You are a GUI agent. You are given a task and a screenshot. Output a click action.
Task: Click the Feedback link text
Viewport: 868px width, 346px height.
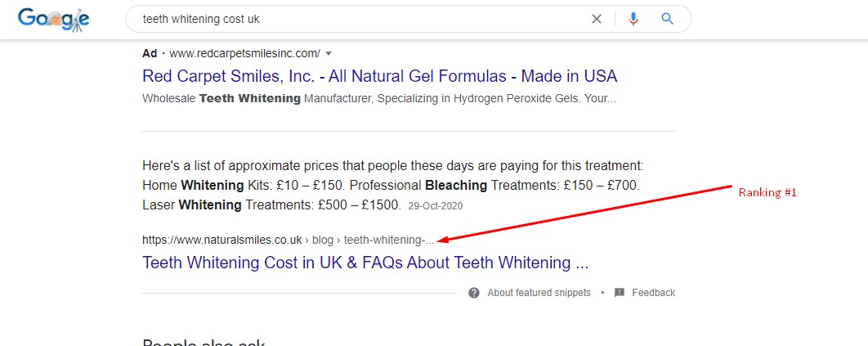point(653,293)
